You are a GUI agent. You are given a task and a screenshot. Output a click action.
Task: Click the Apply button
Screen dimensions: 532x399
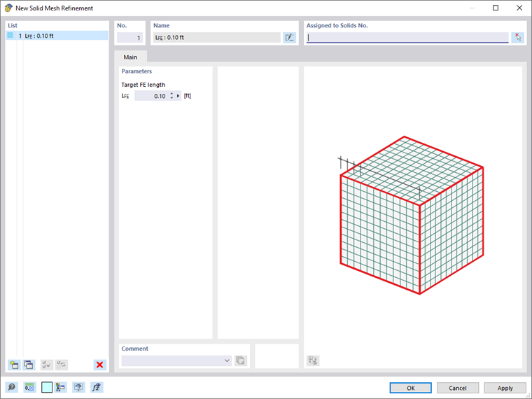click(505, 388)
